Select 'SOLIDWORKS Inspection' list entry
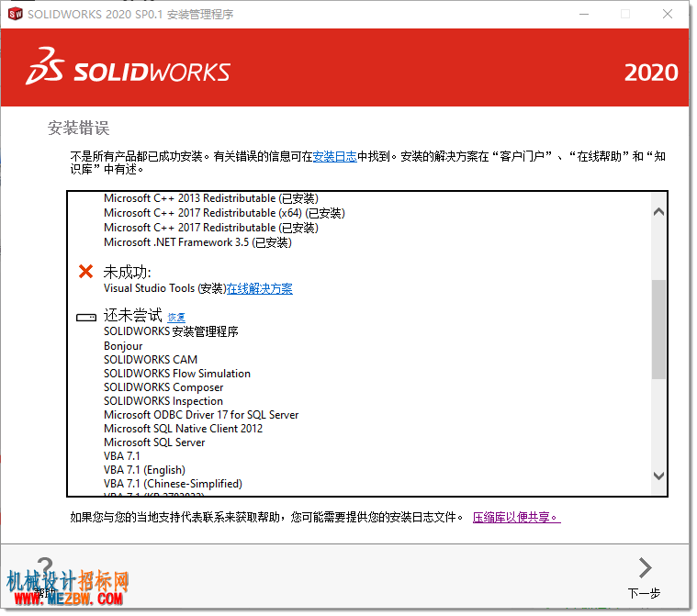This screenshot has width=697, height=616. pos(163,401)
